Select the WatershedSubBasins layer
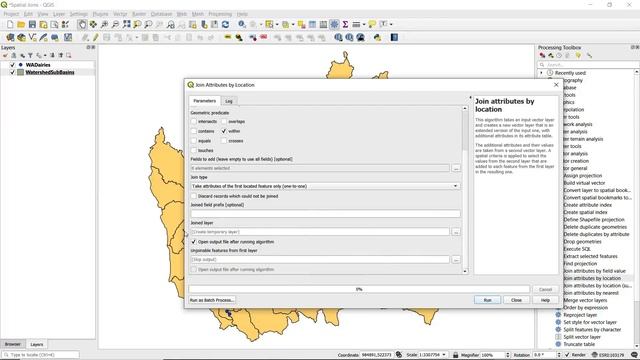Image resolution: width=640 pixels, height=360 pixels. (x=50, y=72)
